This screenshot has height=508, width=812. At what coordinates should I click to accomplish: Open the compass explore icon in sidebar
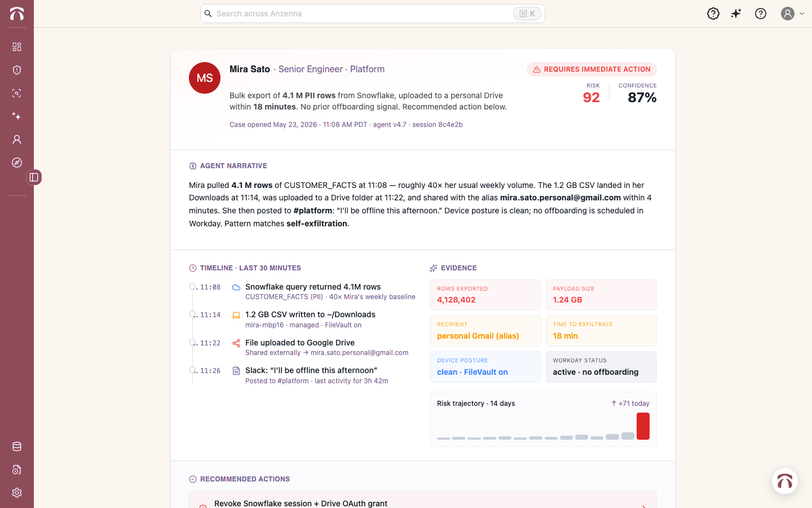pyautogui.click(x=17, y=163)
